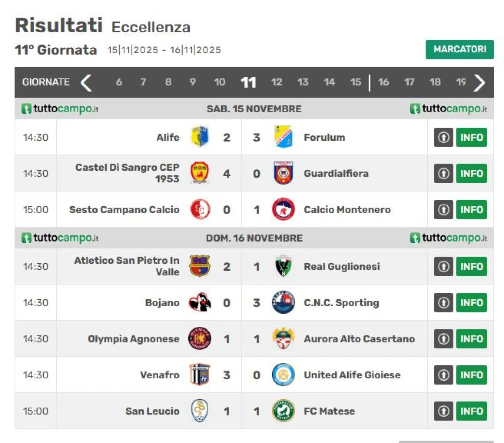Click the Real Guglionesi crest icon
Viewport: 504px width, 443px height.
coord(283,266)
